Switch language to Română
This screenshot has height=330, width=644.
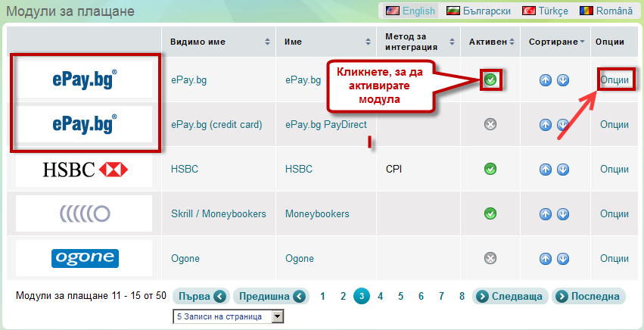pyautogui.click(x=606, y=11)
